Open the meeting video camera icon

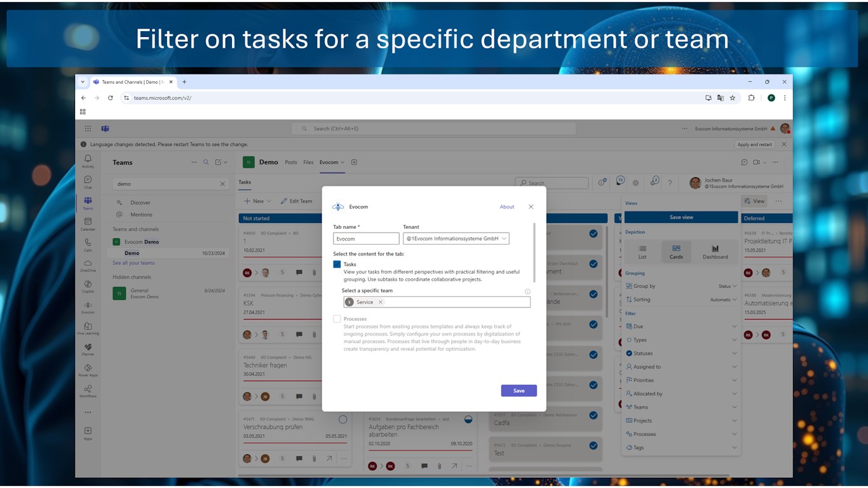click(756, 162)
